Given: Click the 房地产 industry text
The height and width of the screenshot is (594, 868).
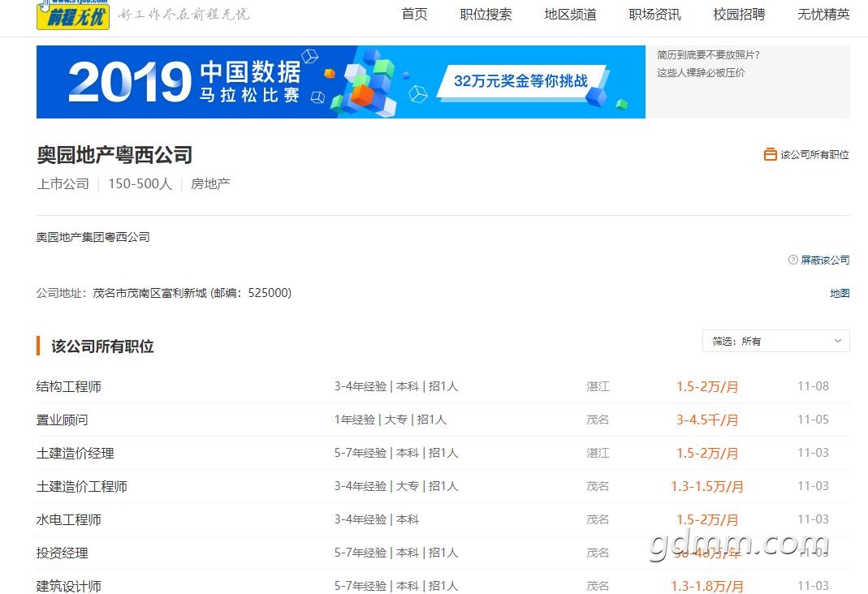Looking at the screenshot, I should [210, 183].
